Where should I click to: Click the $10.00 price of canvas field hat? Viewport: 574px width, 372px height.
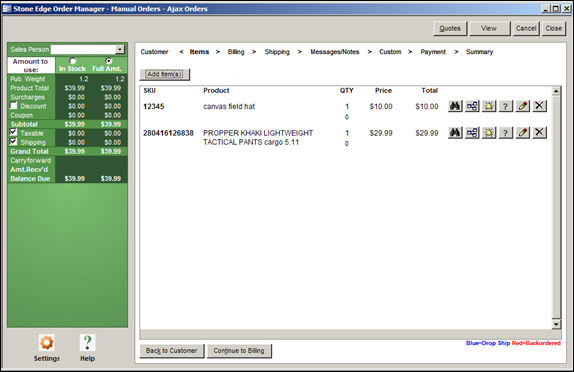tap(381, 107)
